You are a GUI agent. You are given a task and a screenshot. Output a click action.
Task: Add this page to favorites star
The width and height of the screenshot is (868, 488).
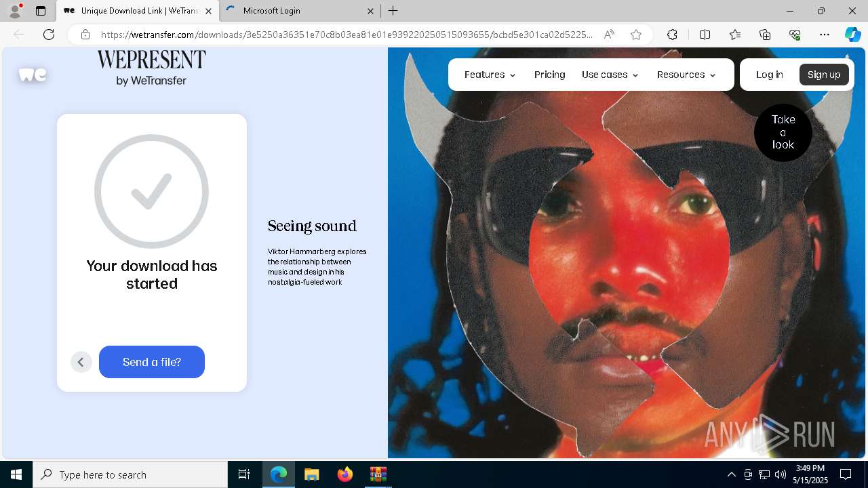[636, 35]
